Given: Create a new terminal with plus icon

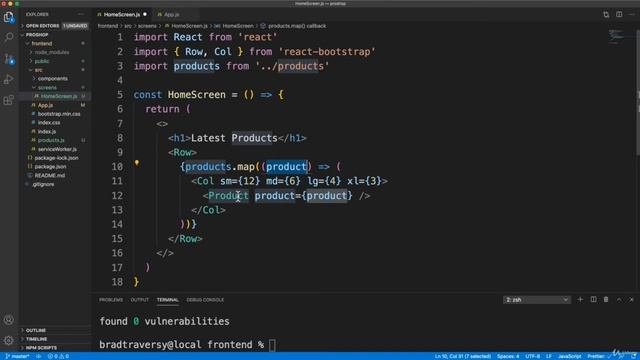Looking at the screenshot, I should pyautogui.click(x=580, y=300).
